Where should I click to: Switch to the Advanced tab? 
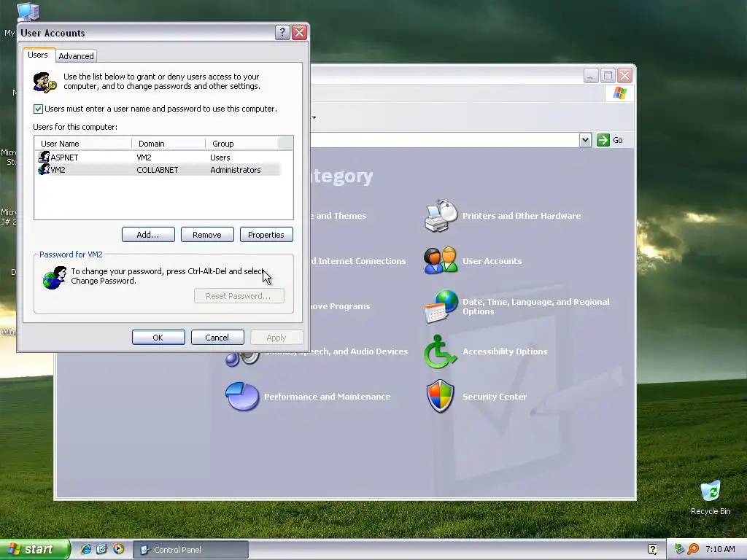click(x=76, y=56)
